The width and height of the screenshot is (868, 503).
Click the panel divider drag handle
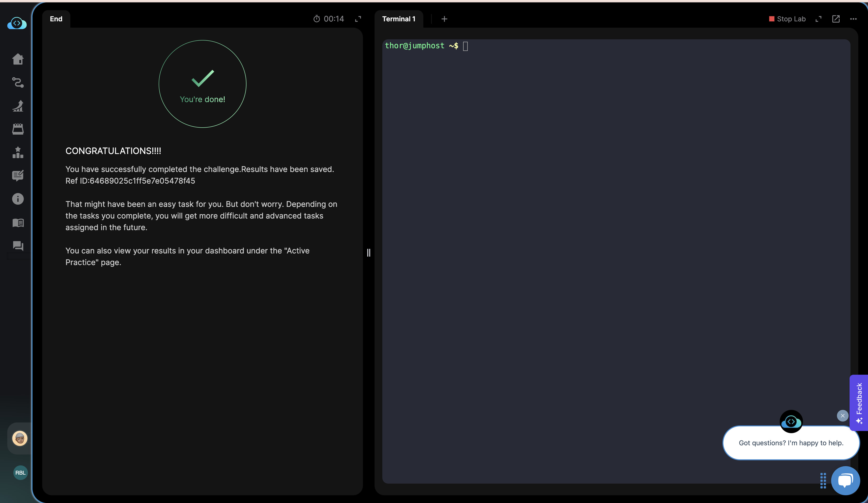click(368, 253)
